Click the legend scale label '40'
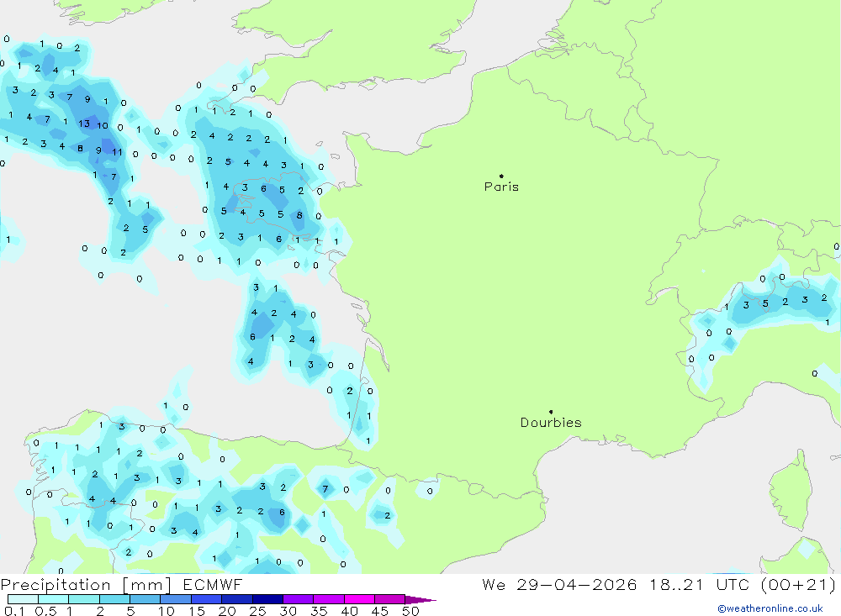The height and width of the screenshot is (616, 841). [349, 611]
